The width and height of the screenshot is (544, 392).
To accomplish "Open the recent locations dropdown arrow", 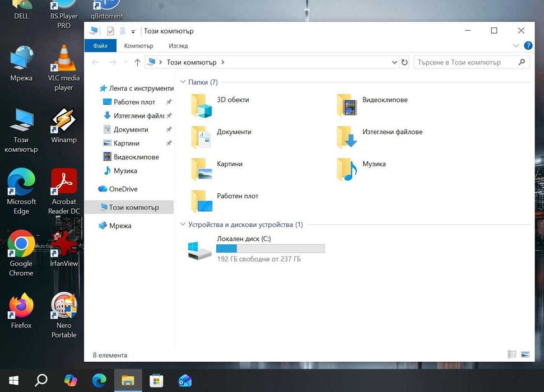I will pyautogui.click(x=125, y=63).
